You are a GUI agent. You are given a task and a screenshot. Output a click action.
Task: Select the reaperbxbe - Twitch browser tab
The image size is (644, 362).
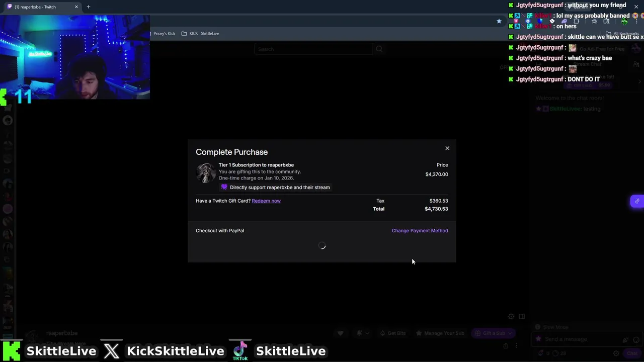click(x=42, y=7)
